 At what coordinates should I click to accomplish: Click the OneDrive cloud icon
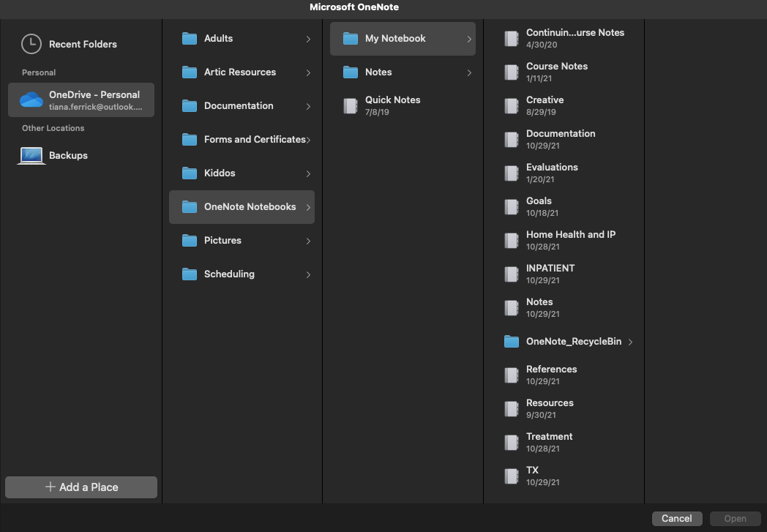coord(31,100)
